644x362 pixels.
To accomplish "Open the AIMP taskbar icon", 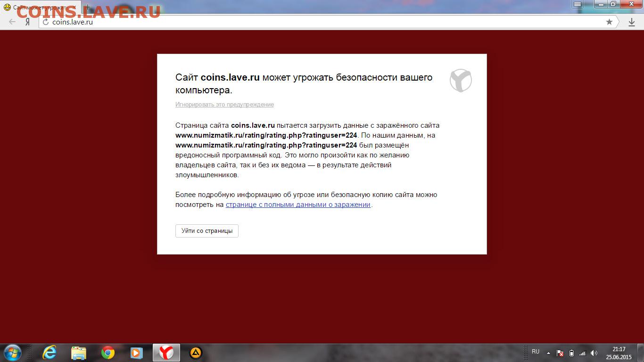I will click(196, 353).
